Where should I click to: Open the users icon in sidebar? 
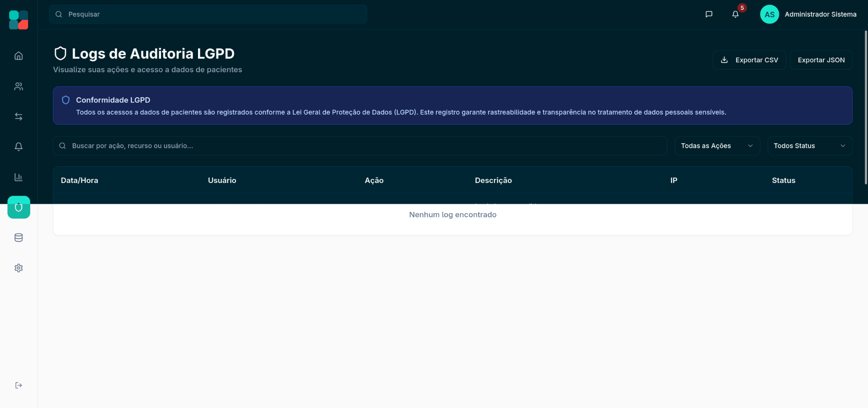pos(19,86)
